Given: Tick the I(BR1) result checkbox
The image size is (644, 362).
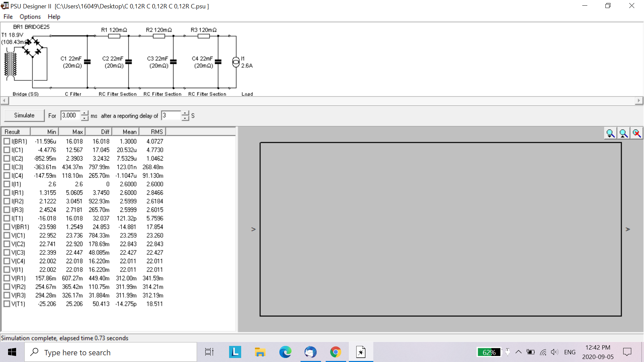Looking at the screenshot, I should pos(7,141).
